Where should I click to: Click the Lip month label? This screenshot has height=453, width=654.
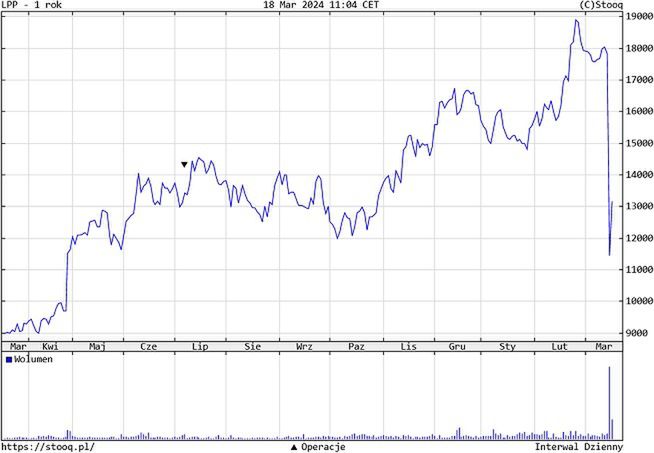click(200, 347)
